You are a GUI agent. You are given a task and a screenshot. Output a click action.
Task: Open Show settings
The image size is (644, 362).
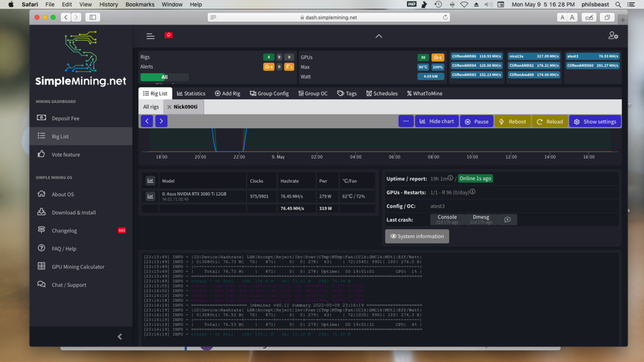click(x=595, y=121)
